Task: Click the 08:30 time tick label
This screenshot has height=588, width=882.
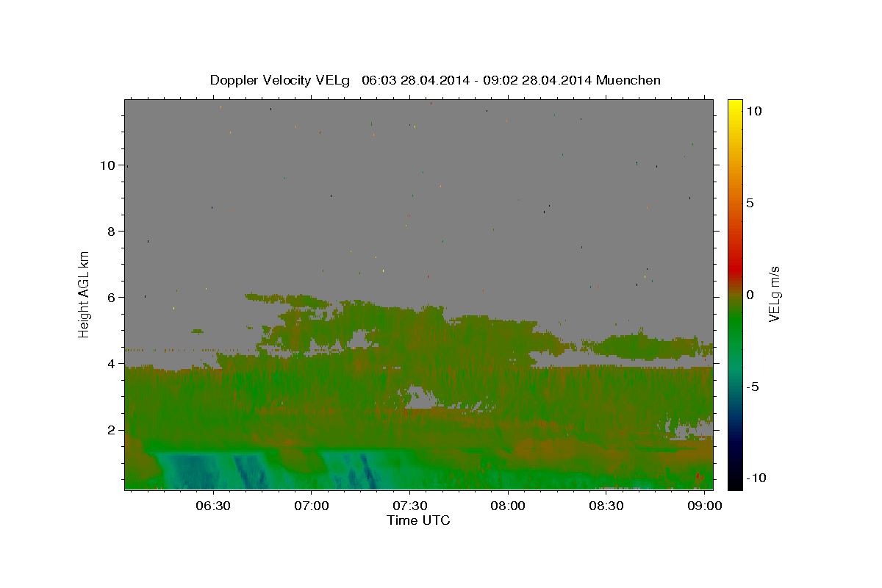Action: [x=607, y=506]
